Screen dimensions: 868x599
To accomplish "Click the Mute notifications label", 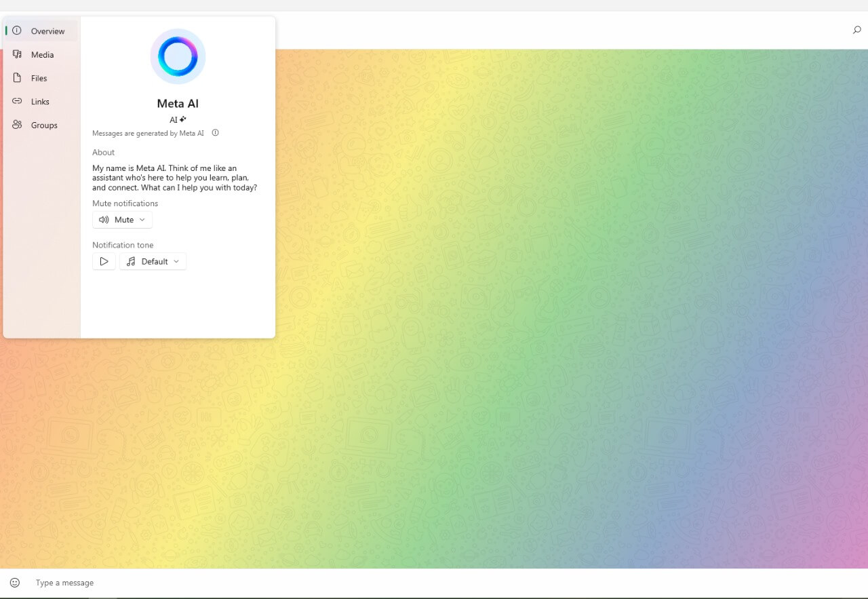I will point(125,204).
